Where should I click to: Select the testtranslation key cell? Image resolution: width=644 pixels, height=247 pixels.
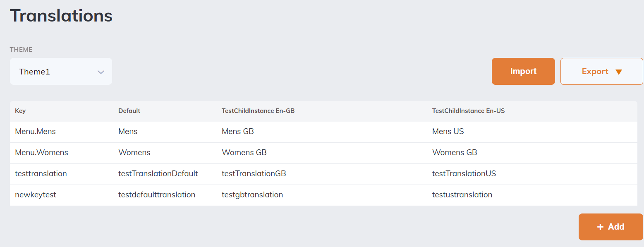pos(41,174)
